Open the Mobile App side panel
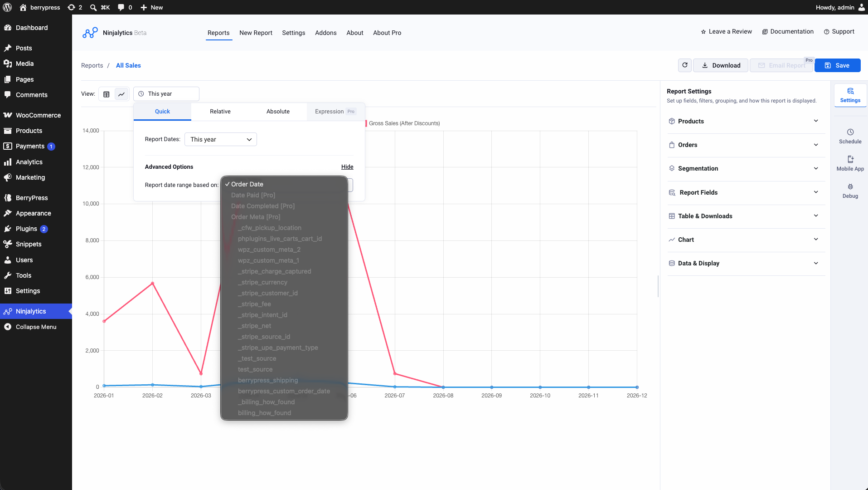This screenshot has height=490, width=868. 850,163
